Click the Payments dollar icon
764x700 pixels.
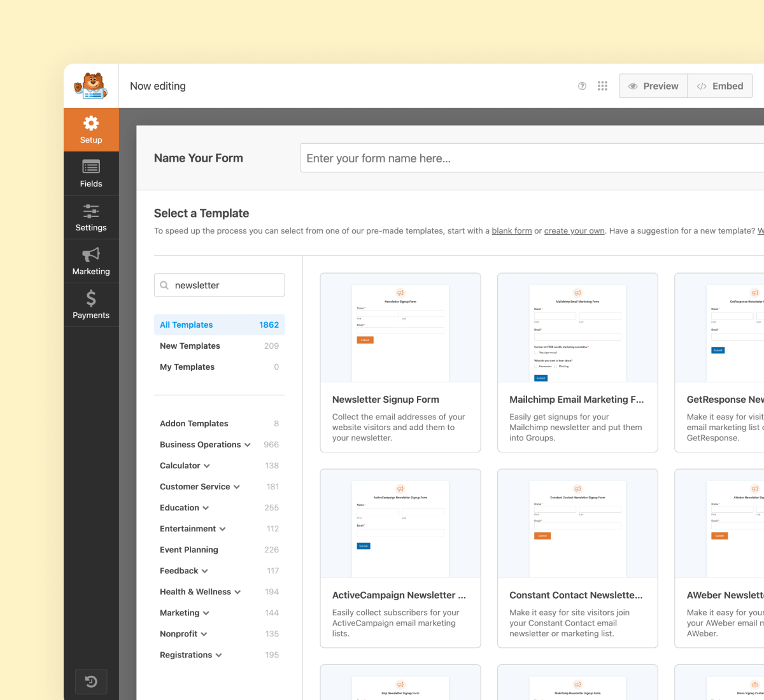[x=91, y=298]
